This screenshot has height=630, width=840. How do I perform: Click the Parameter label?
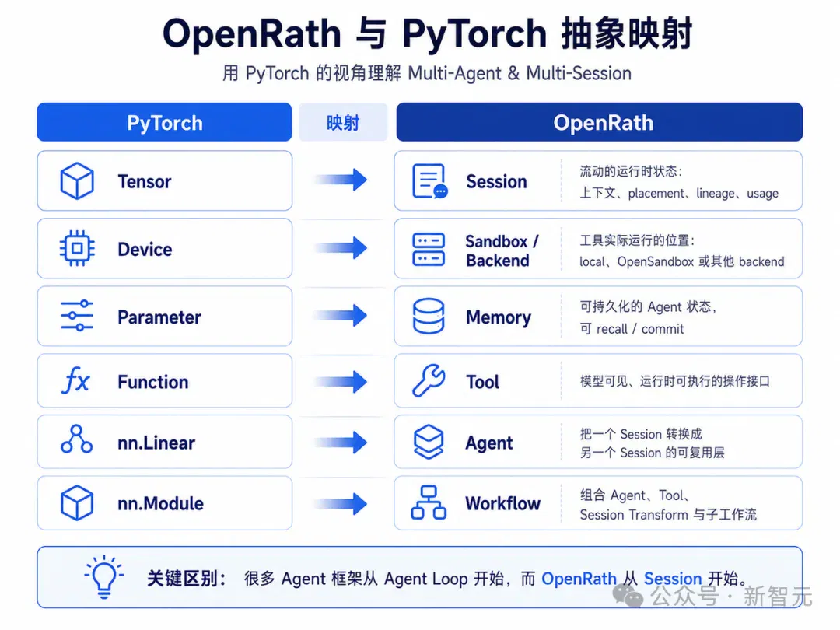click(159, 317)
